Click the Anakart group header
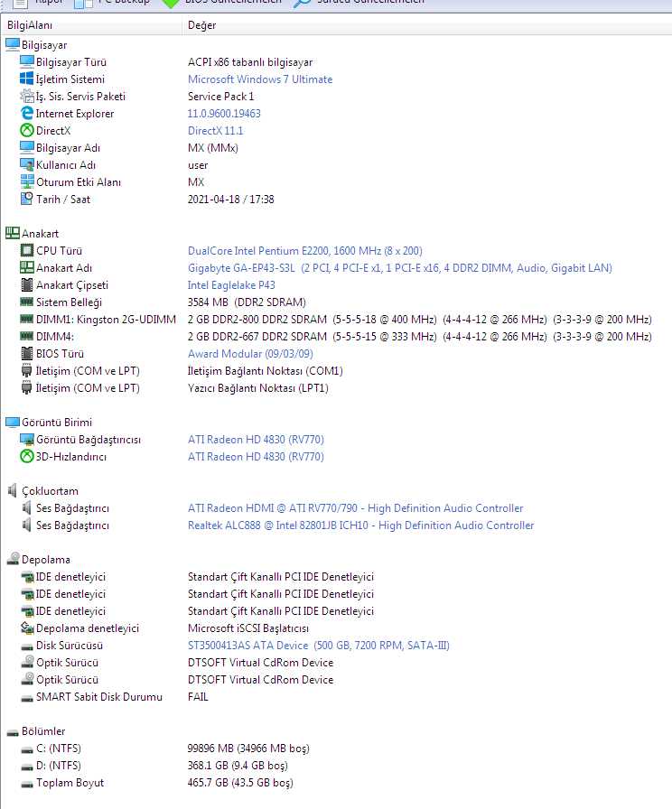This screenshot has width=672, height=809. (x=40, y=234)
